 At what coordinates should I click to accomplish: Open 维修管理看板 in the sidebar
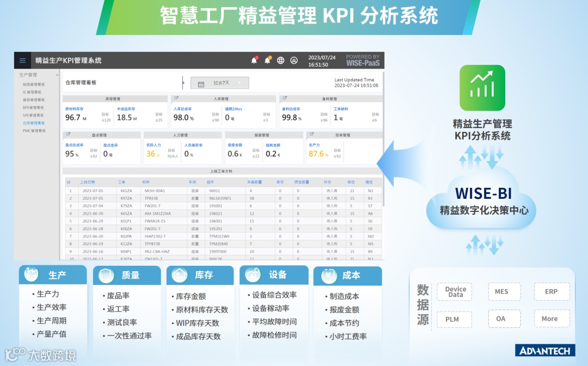point(34,100)
